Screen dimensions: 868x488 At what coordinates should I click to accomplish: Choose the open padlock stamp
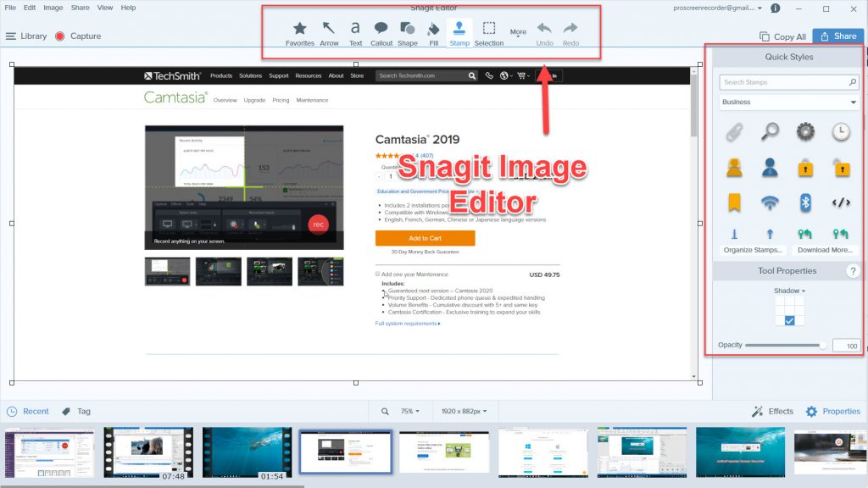click(842, 167)
